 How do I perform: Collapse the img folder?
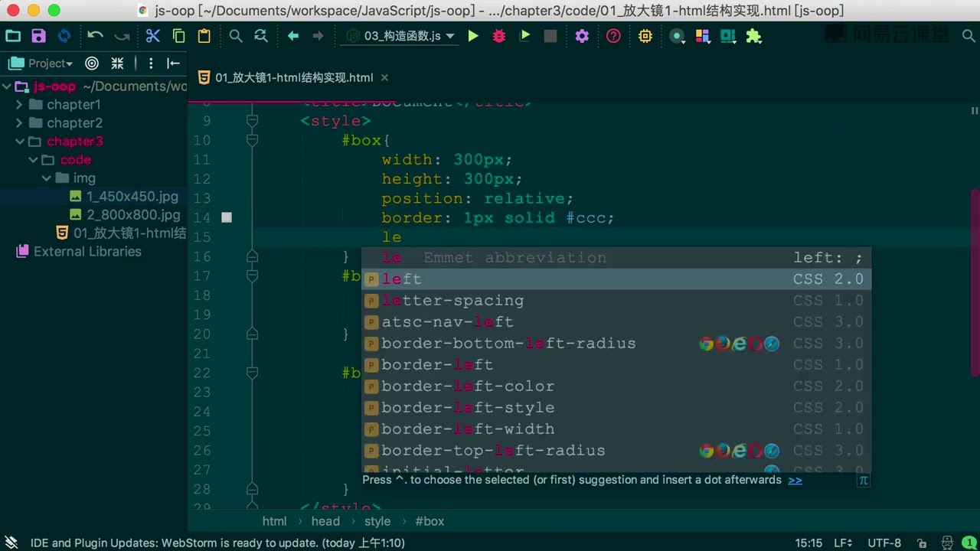[46, 178]
